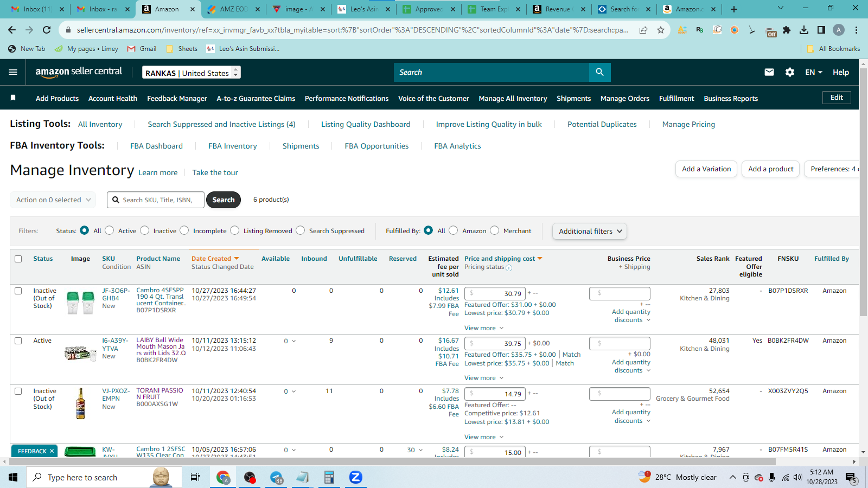Open the RANKAS United States account selector
Image resolution: width=868 pixels, height=488 pixels.
coord(192,73)
